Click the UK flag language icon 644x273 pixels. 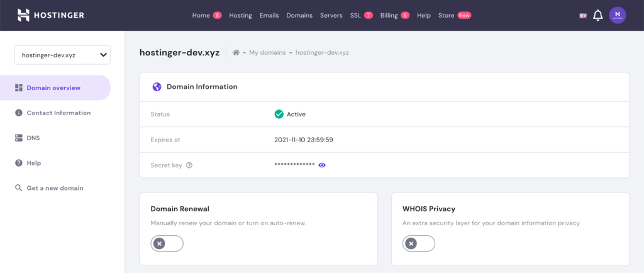pos(583,16)
